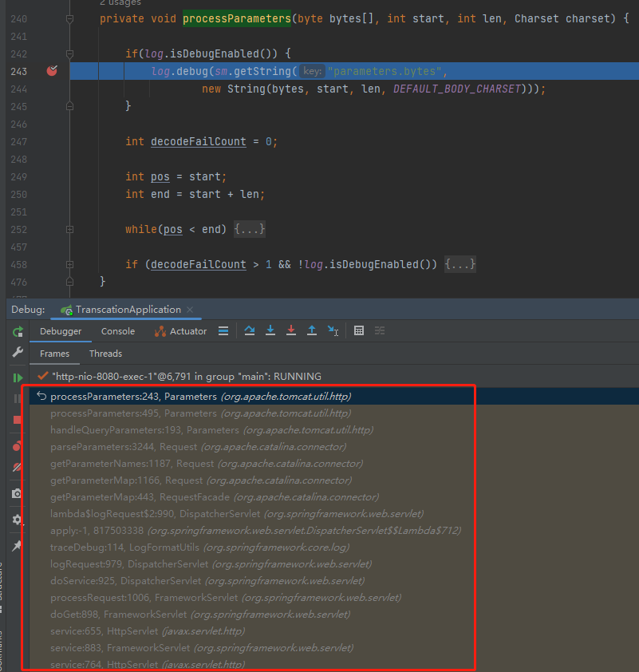Collapse processParameters method fold at line 240
Viewport: 639px width, 672px height.
pos(70,19)
